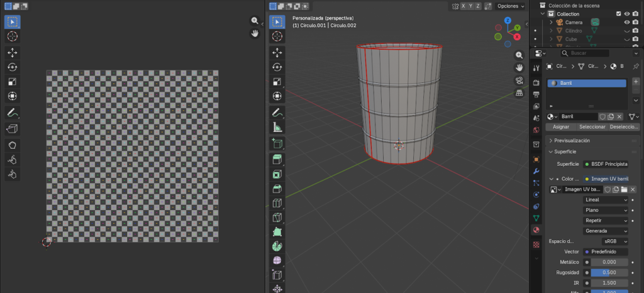The image size is (644, 293).
Task: Switch to perspective/orthographic grid icon
Action: (519, 93)
